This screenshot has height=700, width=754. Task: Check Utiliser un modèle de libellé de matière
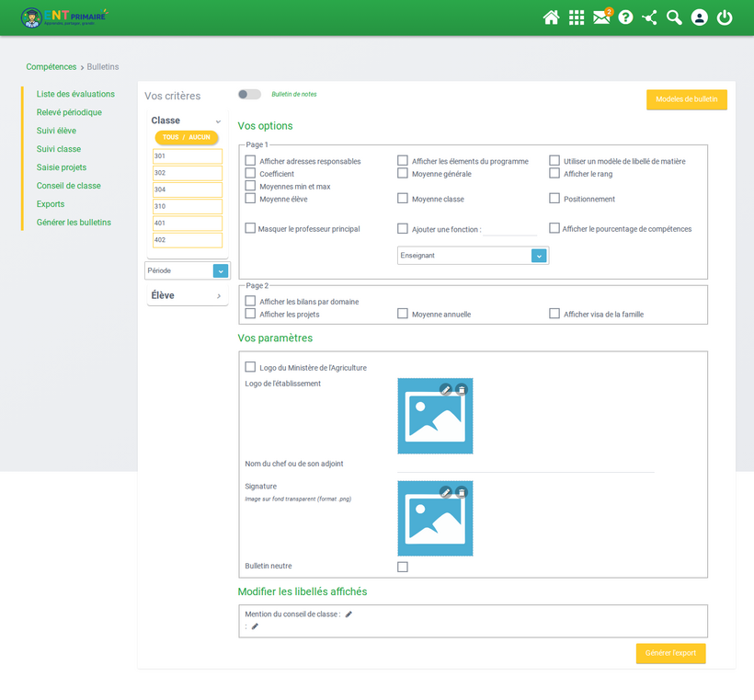(554, 161)
